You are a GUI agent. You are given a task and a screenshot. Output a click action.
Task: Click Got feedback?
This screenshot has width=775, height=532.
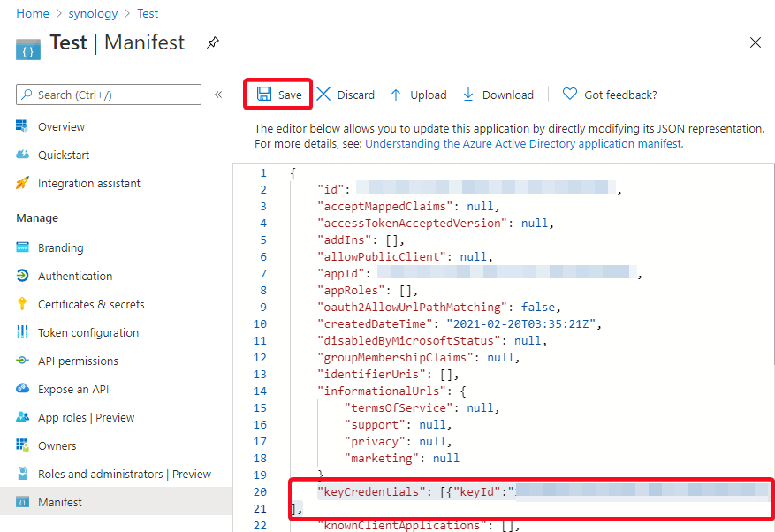tap(610, 94)
